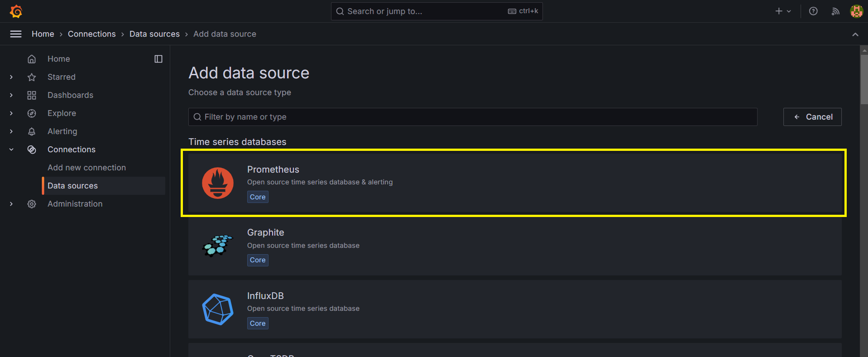Click the Cancel button

coord(812,117)
